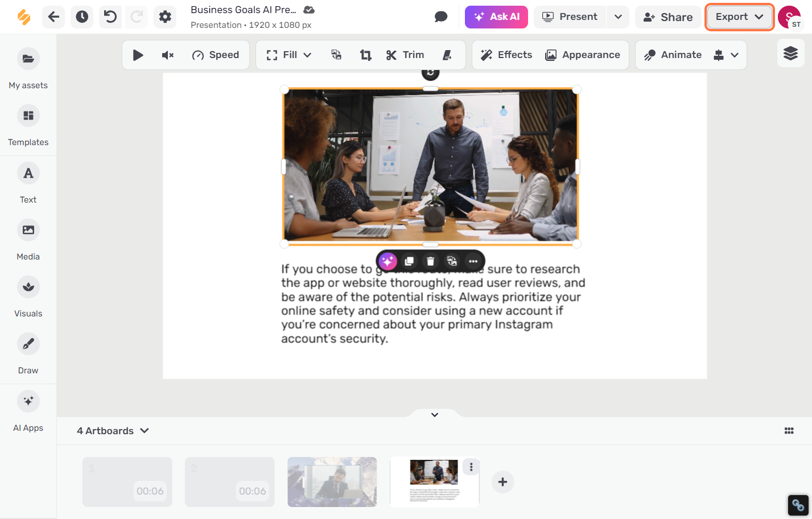Trim the selected video
This screenshot has width=812, height=519.
[405, 55]
